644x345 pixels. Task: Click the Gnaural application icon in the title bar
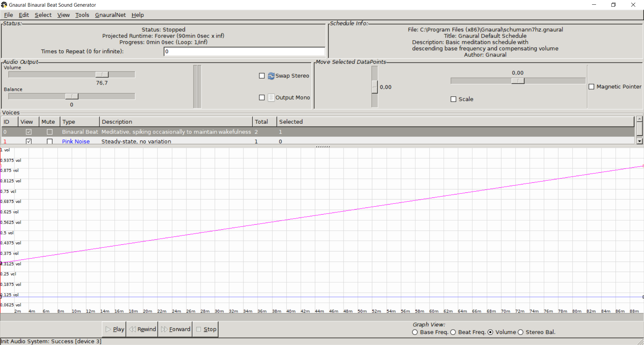[4, 5]
